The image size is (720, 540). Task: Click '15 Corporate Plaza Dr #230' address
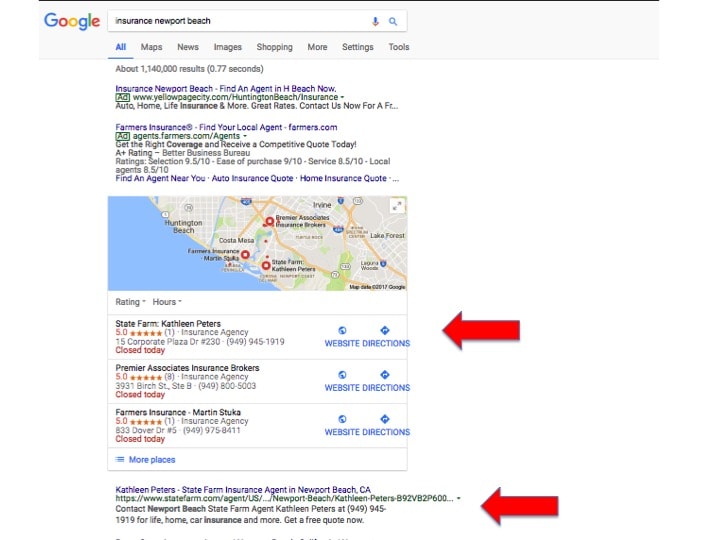(x=168, y=342)
